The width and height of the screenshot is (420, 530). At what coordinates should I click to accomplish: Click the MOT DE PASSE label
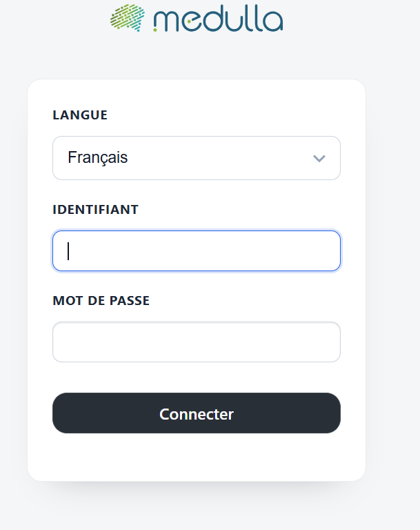coord(101,300)
